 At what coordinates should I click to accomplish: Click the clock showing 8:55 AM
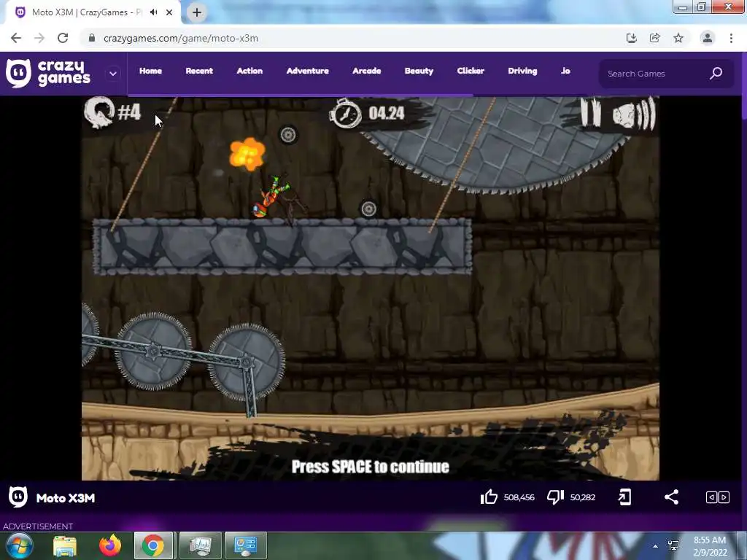(x=710, y=540)
